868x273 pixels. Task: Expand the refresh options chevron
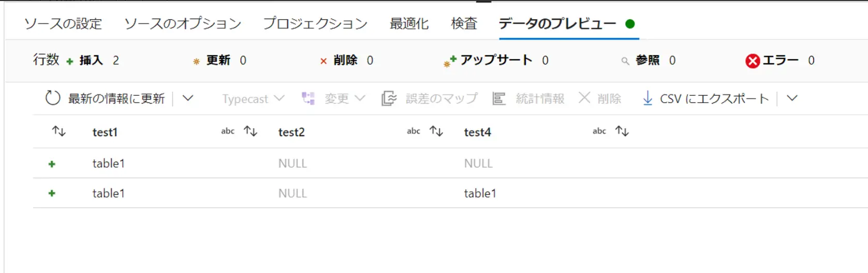(188, 98)
